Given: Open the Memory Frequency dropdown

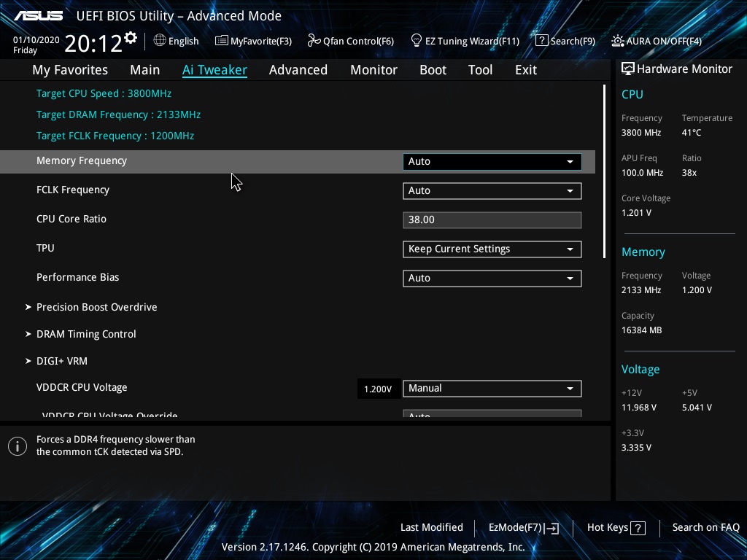Looking at the screenshot, I should pyautogui.click(x=492, y=161).
